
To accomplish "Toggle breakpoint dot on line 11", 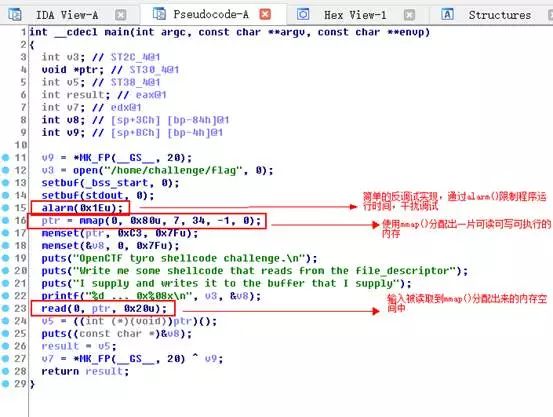I will point(5,157).
